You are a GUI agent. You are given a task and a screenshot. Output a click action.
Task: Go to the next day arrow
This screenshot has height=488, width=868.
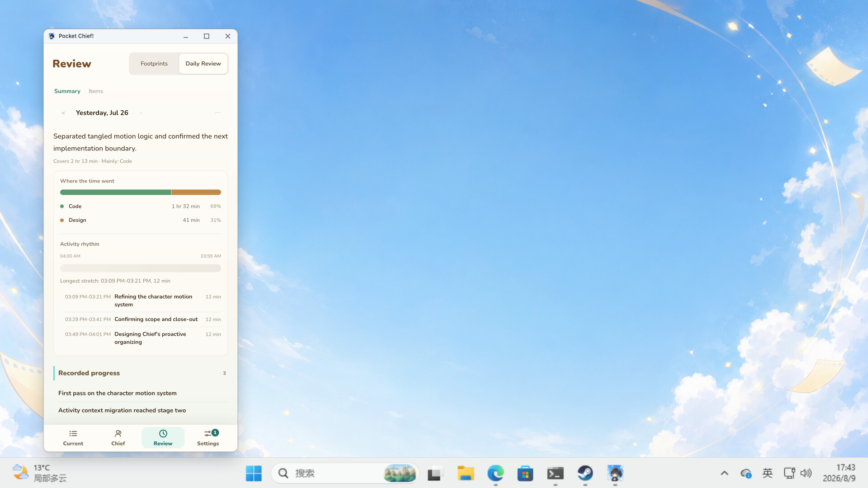pyautogui.click(x=141, y=113)
